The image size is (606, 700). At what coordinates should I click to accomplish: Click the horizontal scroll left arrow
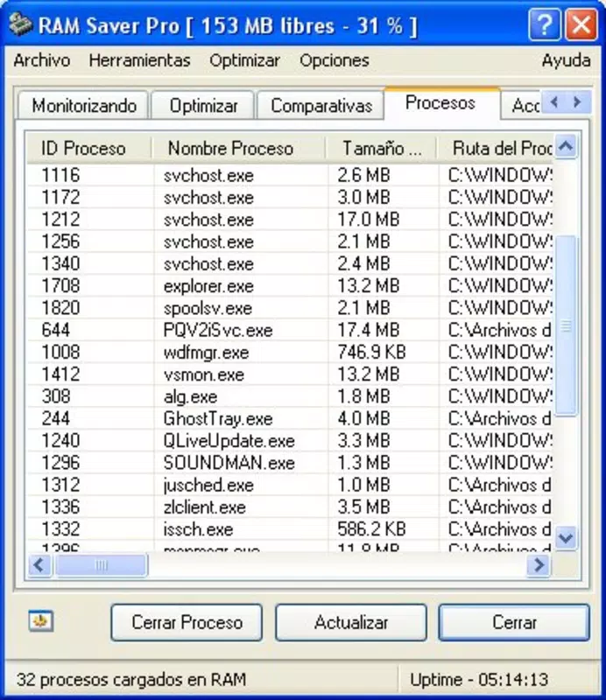pyautogui.click(x=39, y=565)
